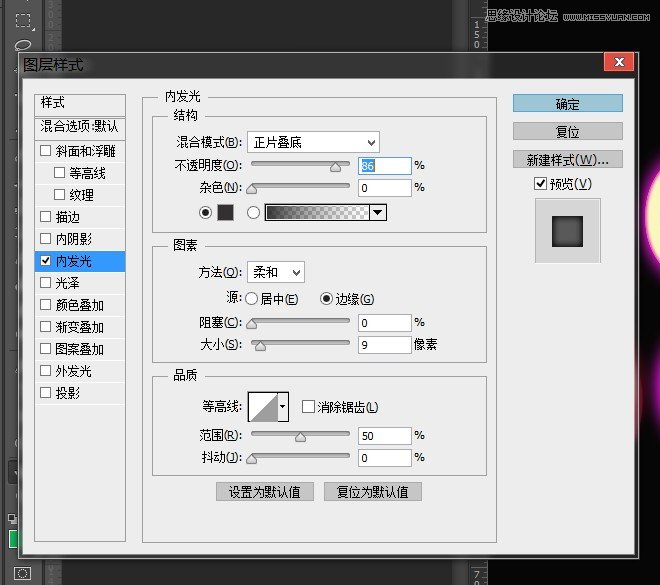
Task: Click the 杂色 value field
Action: [385, 188]
